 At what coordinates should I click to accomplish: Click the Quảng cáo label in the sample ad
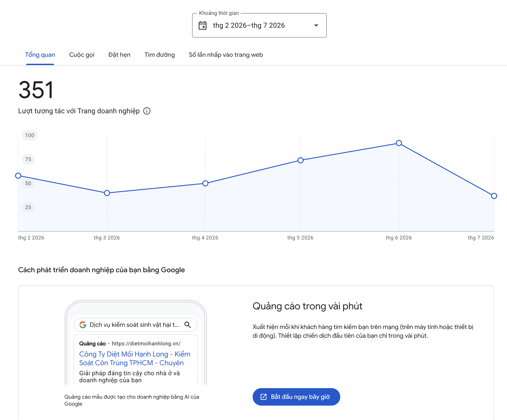tap(92, 344)
